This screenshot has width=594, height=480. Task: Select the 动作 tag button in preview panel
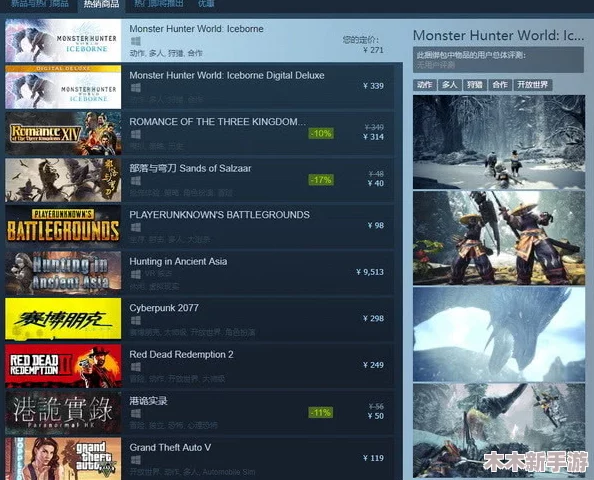(425, 85)
